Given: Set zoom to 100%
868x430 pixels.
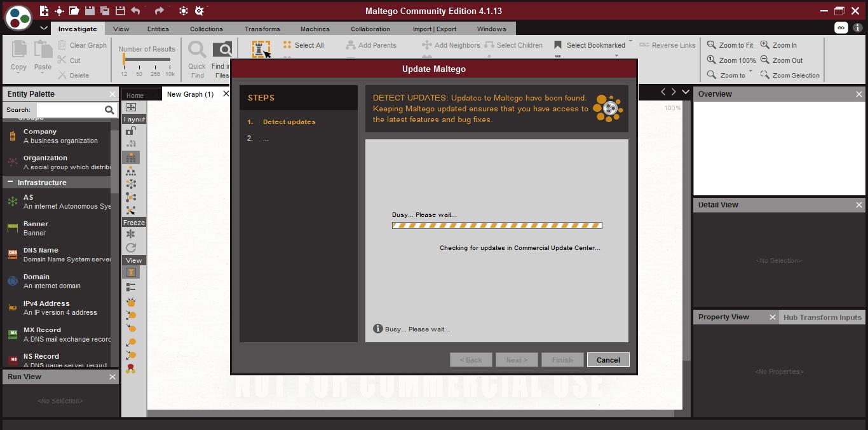Looking at the screenshot, I should pos(731,60).
